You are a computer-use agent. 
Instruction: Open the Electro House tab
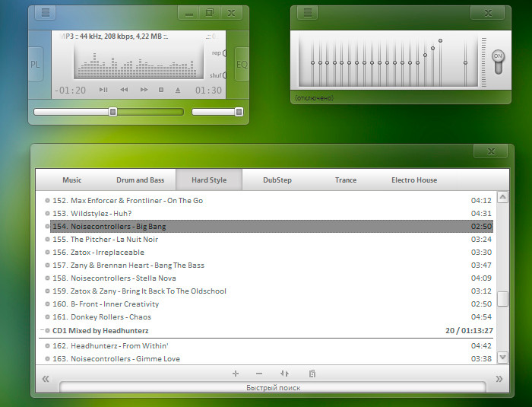(414, 180)
